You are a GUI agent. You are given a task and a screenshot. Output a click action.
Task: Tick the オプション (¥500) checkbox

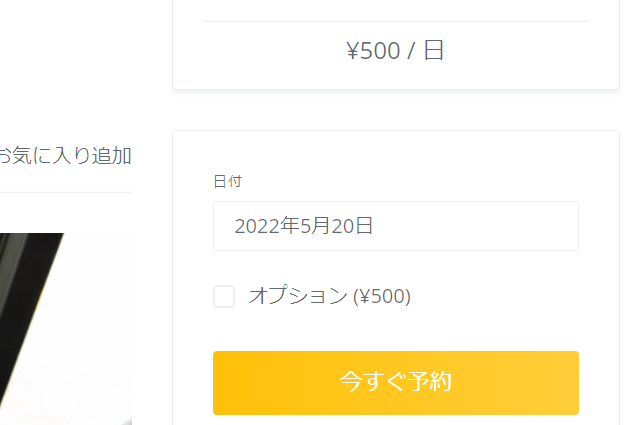click(224, 296)
